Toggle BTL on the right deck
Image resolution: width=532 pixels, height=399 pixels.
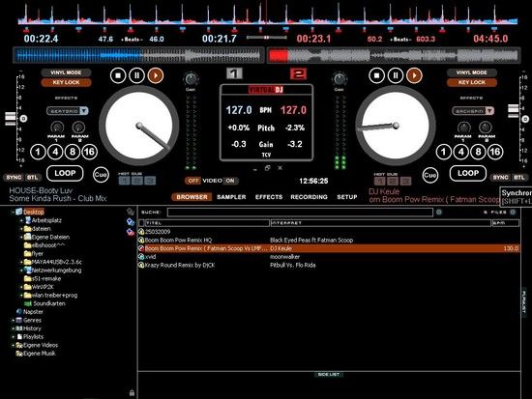518,178
